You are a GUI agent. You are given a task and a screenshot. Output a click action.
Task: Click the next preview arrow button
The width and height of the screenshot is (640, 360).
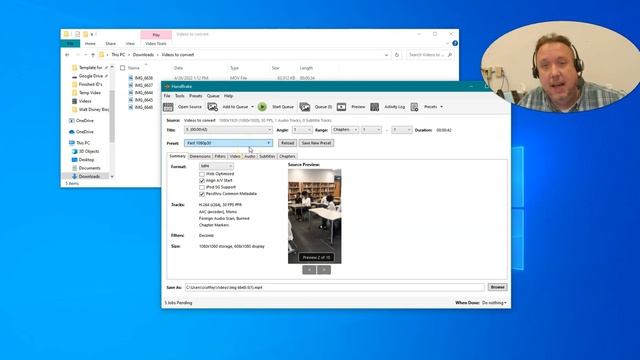(324, 270)
